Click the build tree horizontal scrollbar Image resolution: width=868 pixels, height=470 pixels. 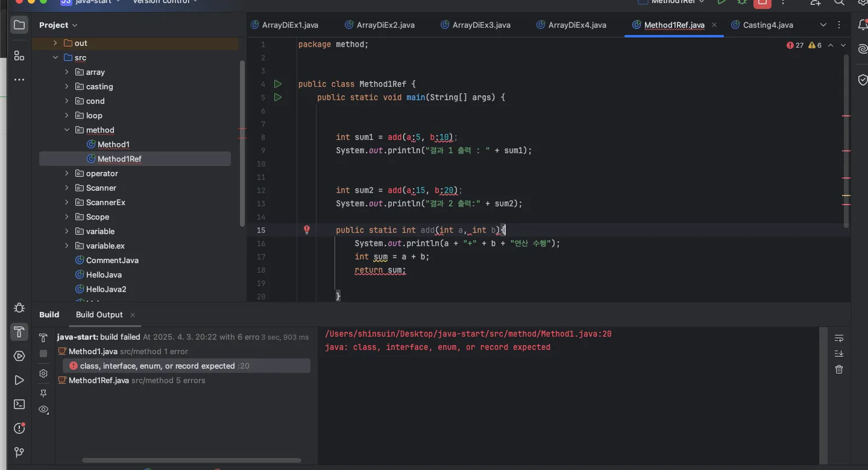tap(192, 460)
